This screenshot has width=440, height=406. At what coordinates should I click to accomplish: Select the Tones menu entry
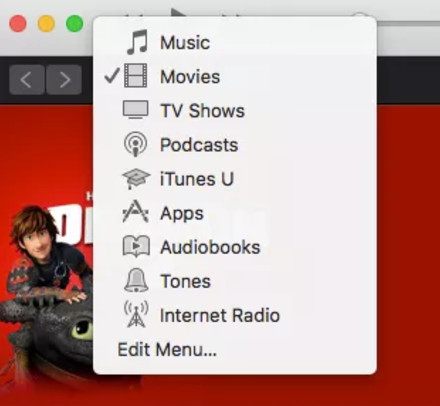pos(235,281)
